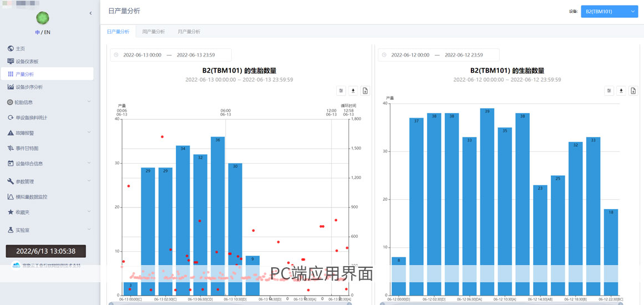Open the 设备 B2(TBM101) dropdown
The image size is (644, 305).
pos(609,11)
